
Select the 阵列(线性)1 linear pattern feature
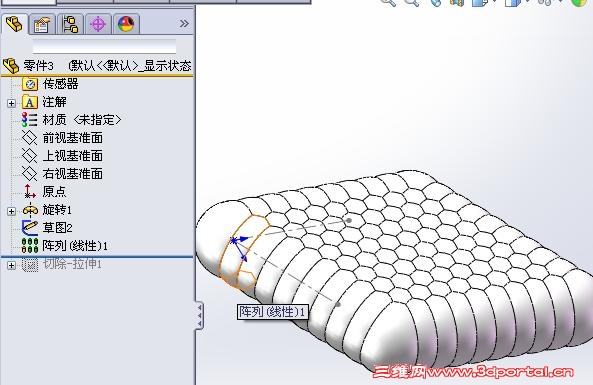point(65,246)
